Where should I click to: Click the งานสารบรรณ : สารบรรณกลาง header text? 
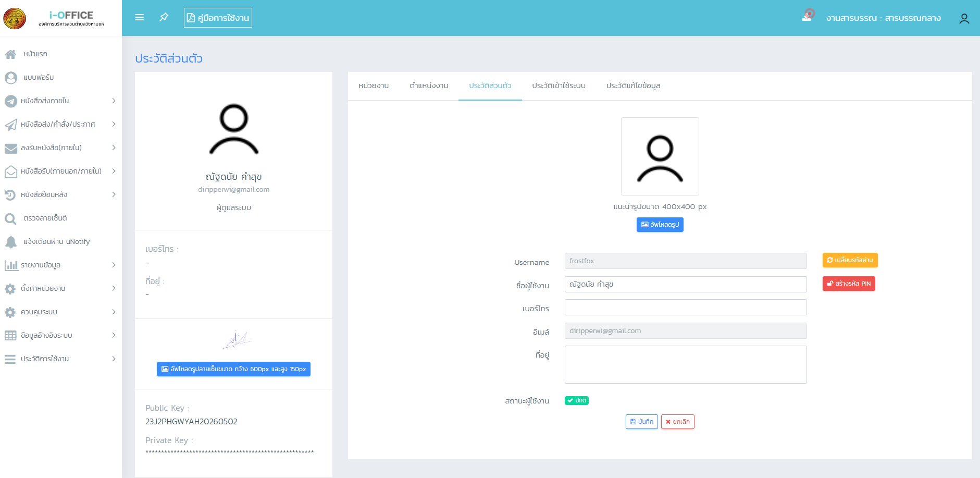(883, 18)
